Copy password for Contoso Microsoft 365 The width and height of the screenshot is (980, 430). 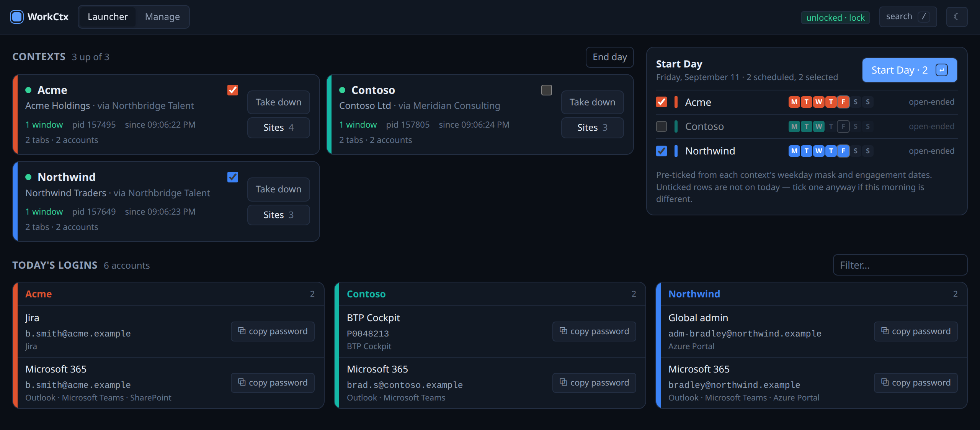(594, 383)
